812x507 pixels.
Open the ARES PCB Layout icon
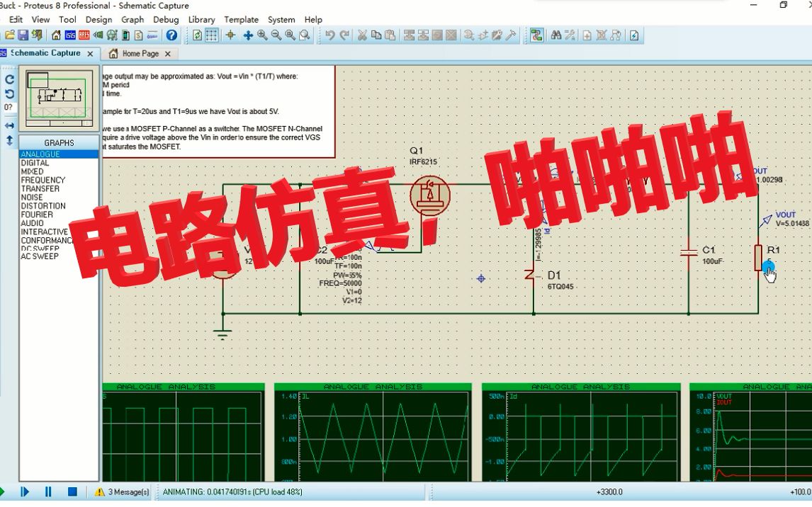pos(84,36)
